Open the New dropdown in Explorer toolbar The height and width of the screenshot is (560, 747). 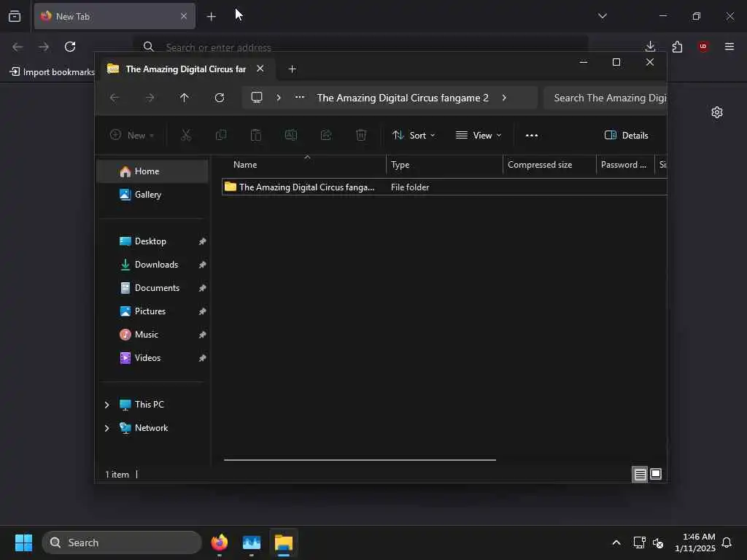(x=132, y=135)
